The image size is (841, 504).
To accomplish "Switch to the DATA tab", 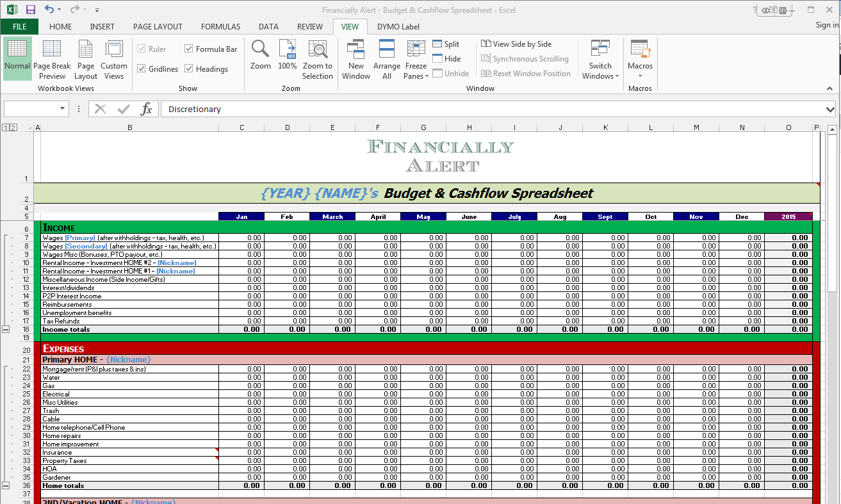I will 268,27.
